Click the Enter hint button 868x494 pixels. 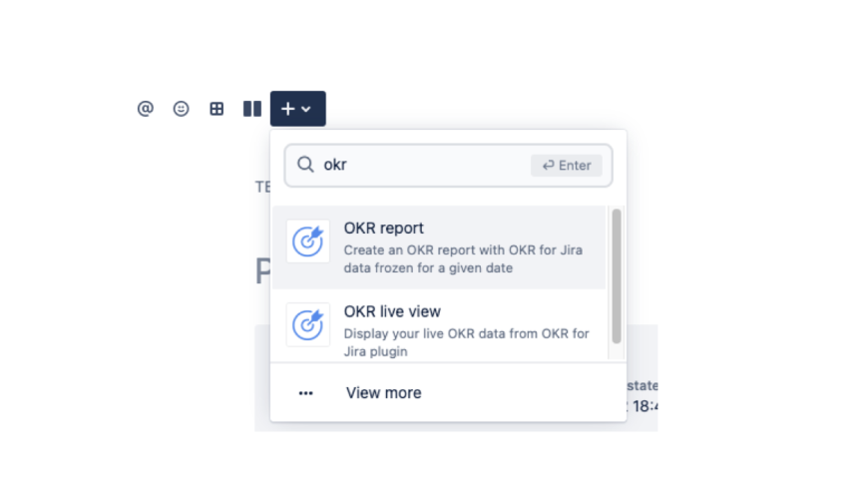coord(567,165)
